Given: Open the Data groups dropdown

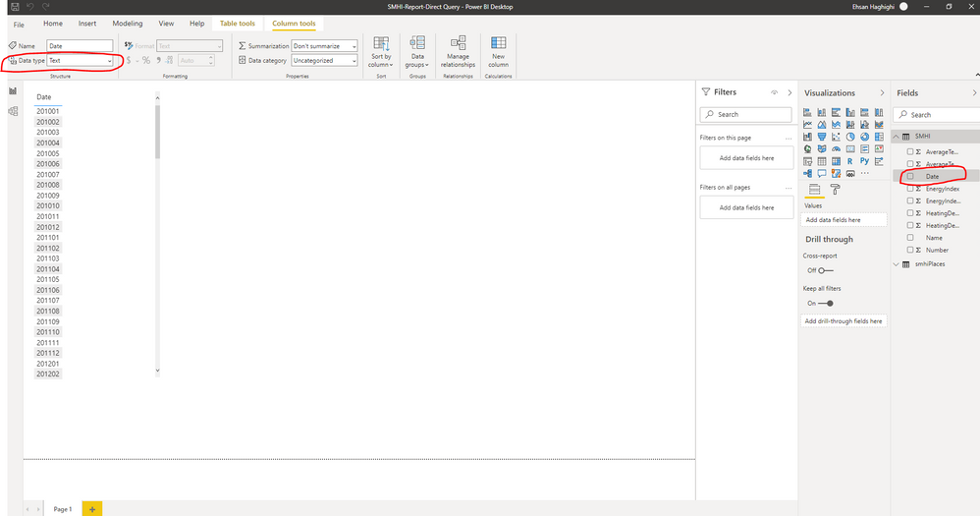Looking at the screenshot, I should tap(417, 52).
